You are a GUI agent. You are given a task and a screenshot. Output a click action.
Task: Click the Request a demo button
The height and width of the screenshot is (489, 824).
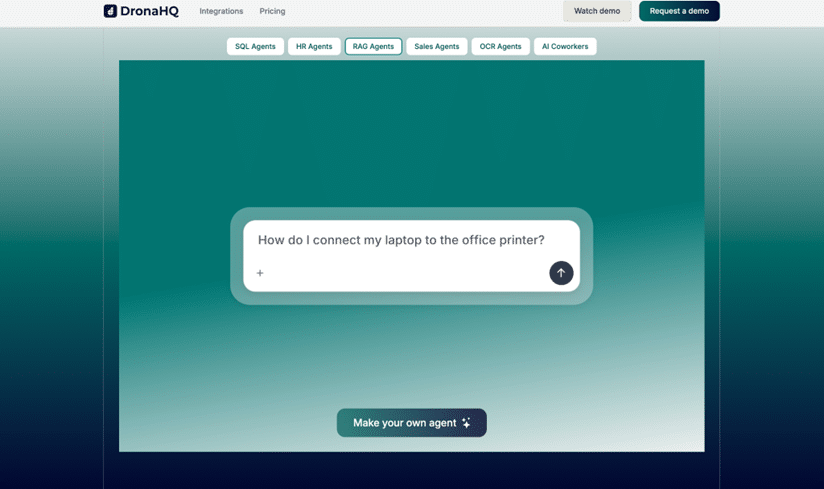click(679, 11)
